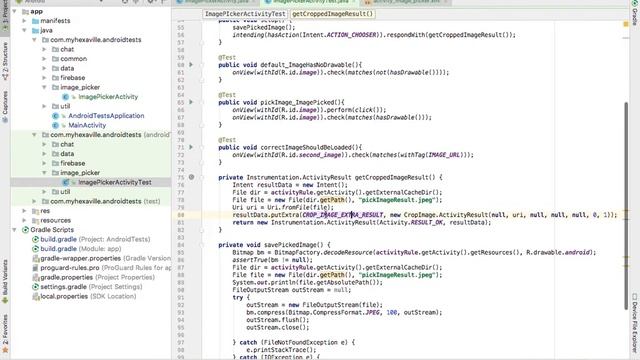Open ImagePickerActivity in the project tree
640x360 pixels.
click(x=108, y=97)
